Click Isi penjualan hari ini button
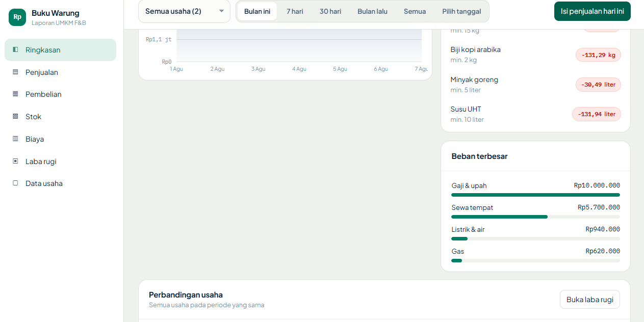This screenshot has height=322, width=644. pyautogui.click(x=592, y=11)
